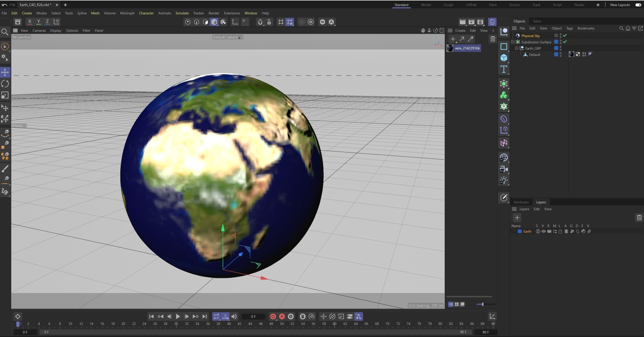The width and height of the screenshot is (644, 337).
Task: Toggle Subdivision Surface enable checkmark
Action: click(565, 42)
